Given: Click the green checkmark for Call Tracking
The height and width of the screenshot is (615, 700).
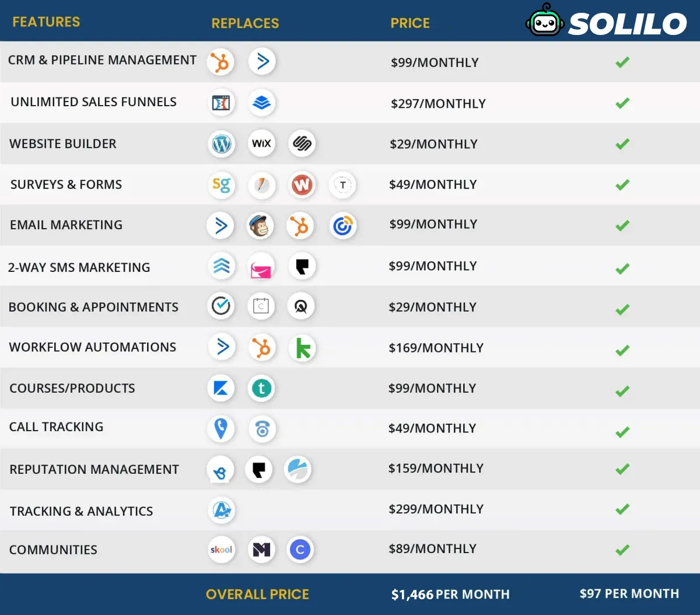Looking at the screenshot, I should coord(622,432).
